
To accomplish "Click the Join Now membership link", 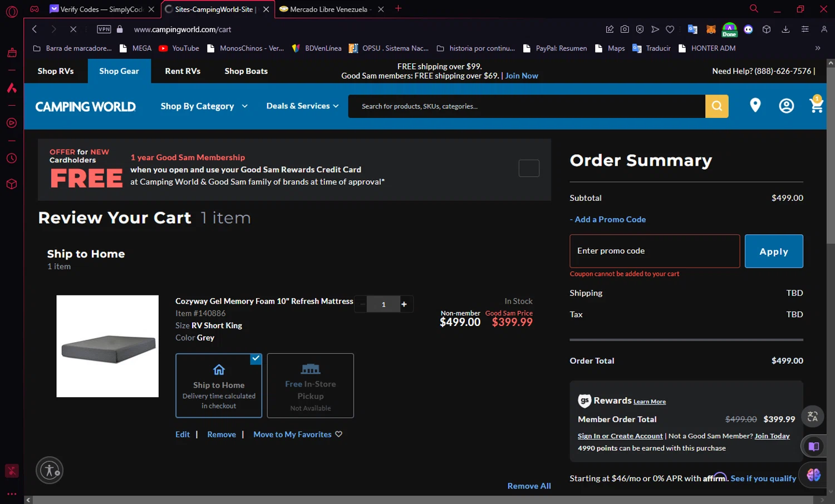I will point(522,76).
